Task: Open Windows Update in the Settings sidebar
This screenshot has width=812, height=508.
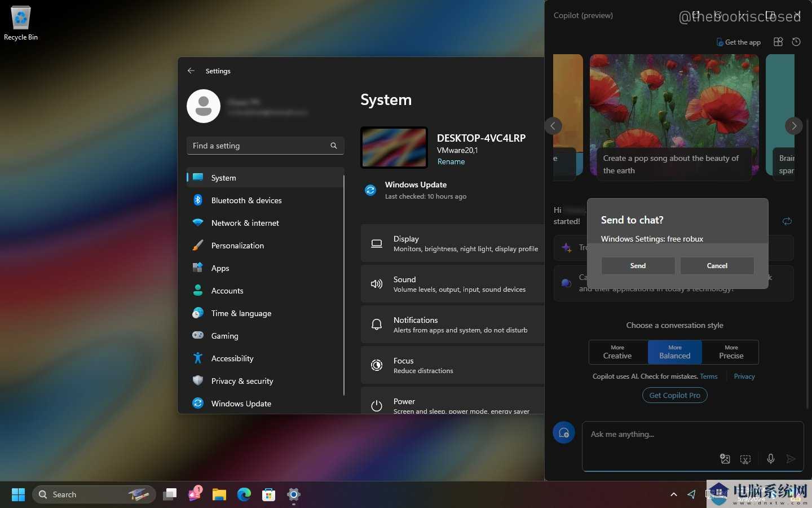Action: (x=264, y=404)
